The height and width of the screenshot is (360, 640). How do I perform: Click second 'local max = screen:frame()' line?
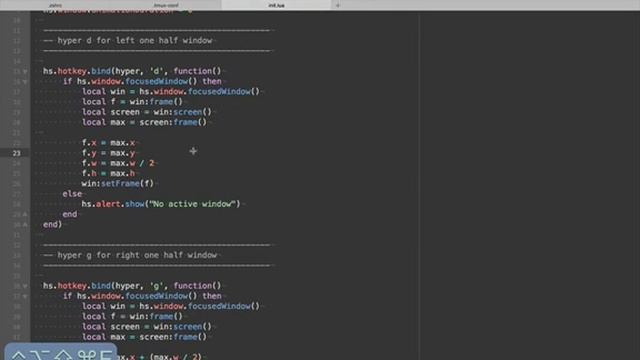click(144, 337)
